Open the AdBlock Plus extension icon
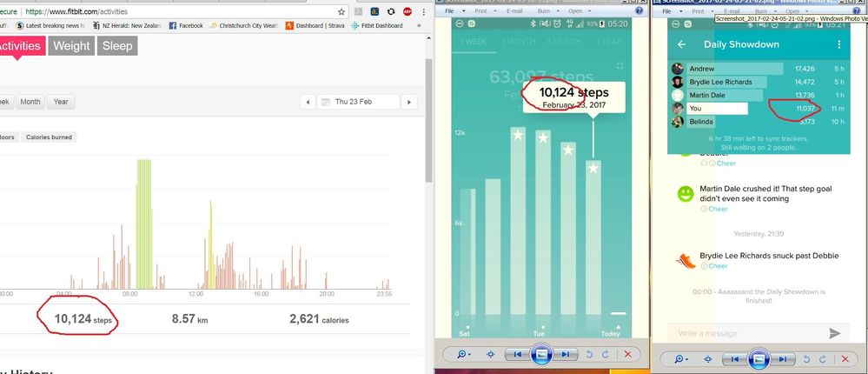Screen dimensions: 868x374 (407, 11)
